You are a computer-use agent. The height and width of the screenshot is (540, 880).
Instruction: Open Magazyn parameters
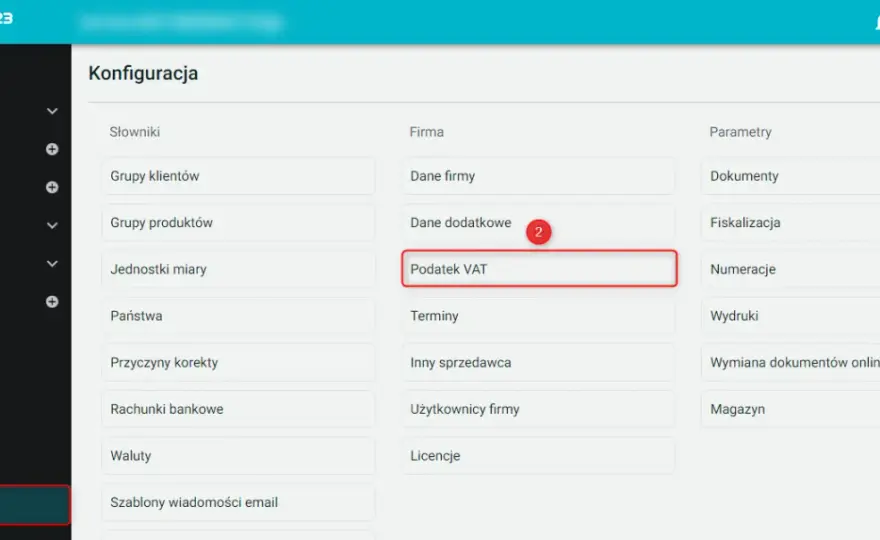[791, 409]
